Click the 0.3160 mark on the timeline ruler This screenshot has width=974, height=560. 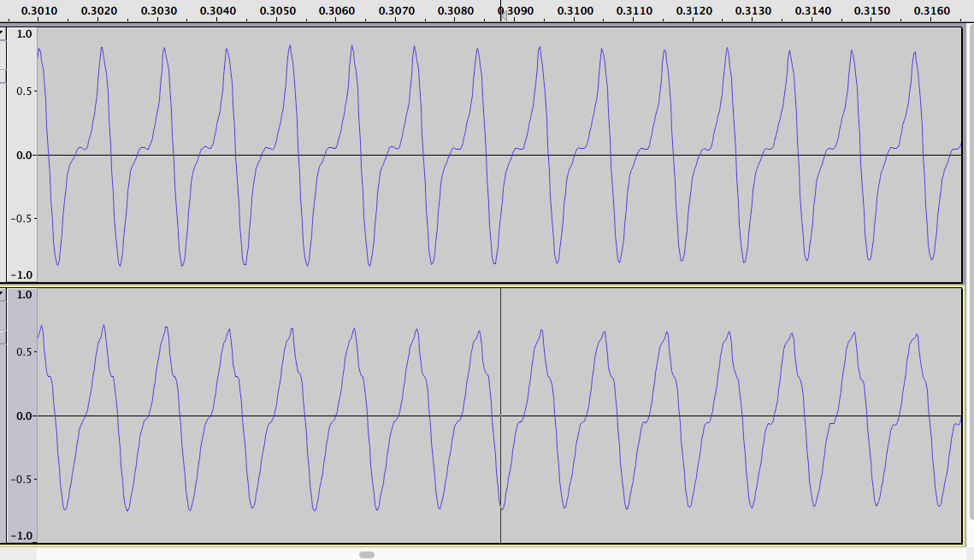pyautogui.click(x=932, y=10)
